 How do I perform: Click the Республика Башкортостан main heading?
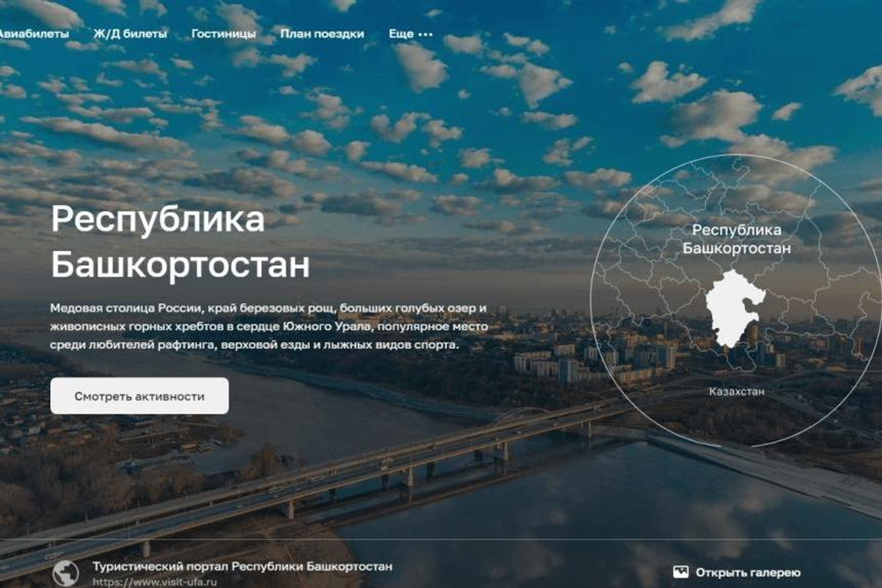tap(180, 241)
